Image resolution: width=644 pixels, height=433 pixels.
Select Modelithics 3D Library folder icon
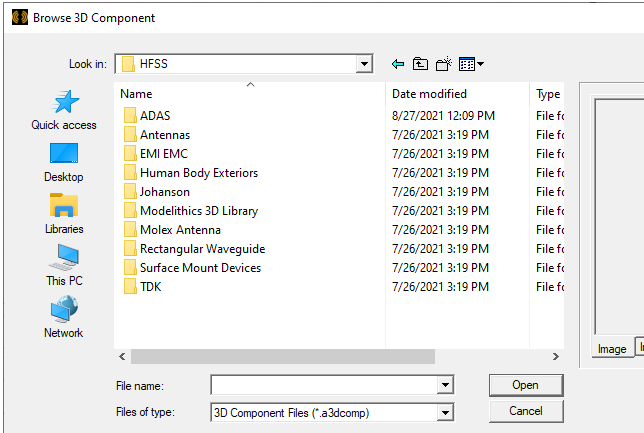coord(130,210)
